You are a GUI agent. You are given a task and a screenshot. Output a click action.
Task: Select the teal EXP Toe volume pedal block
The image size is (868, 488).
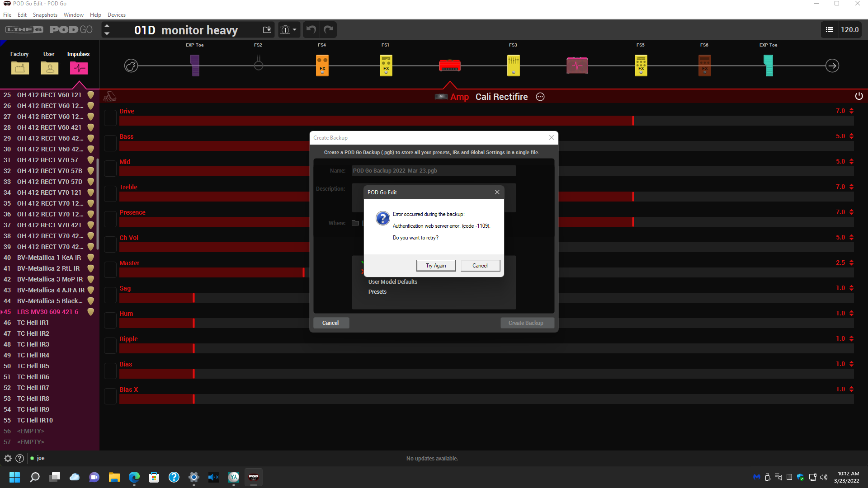[768, 66]
